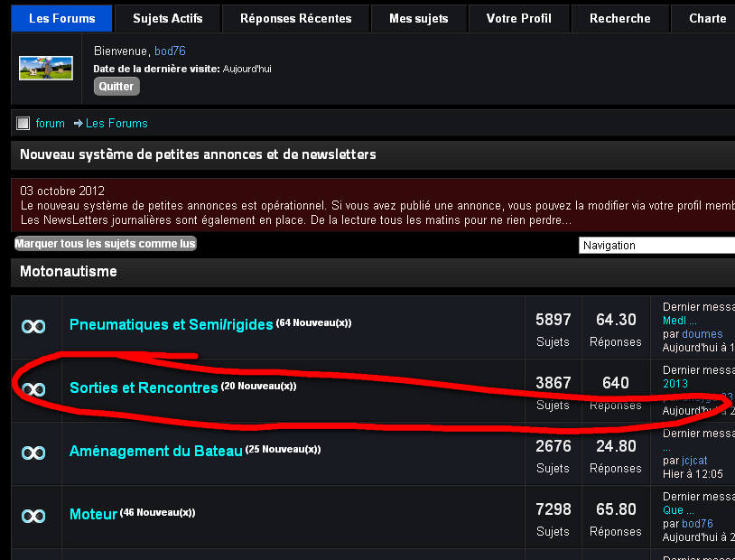
Task: Open the Sorties et Rencontres forum
Action: 144,388
